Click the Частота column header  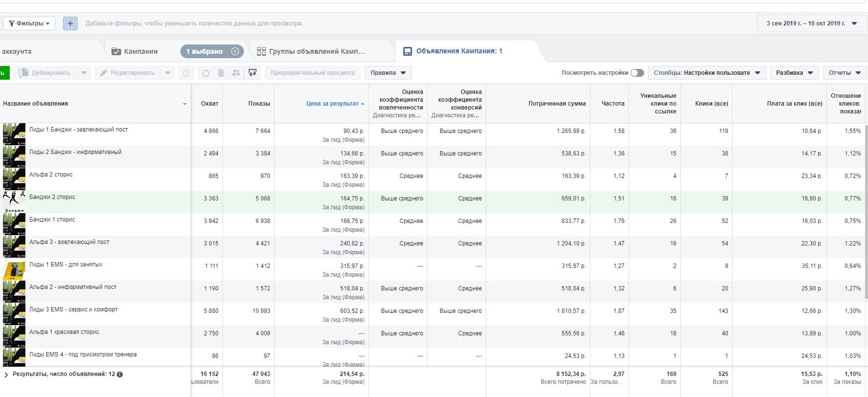coord(613,104)
